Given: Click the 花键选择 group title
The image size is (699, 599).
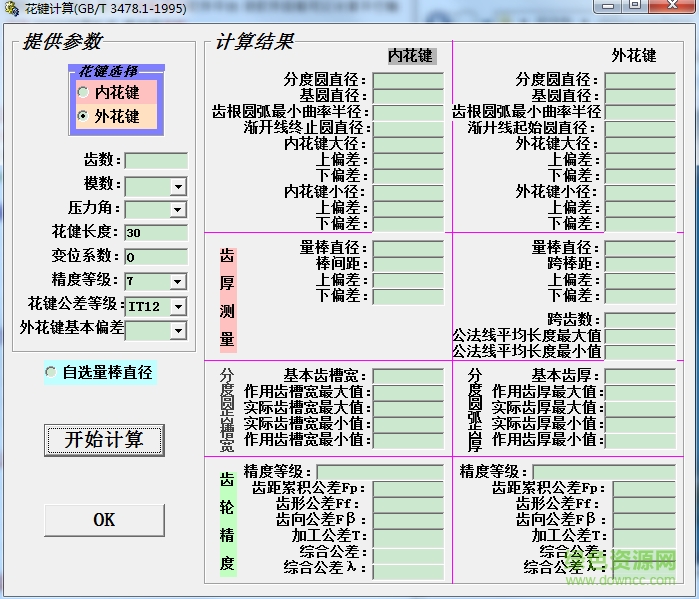Looking at the screenshot, I should coord(108,71).
